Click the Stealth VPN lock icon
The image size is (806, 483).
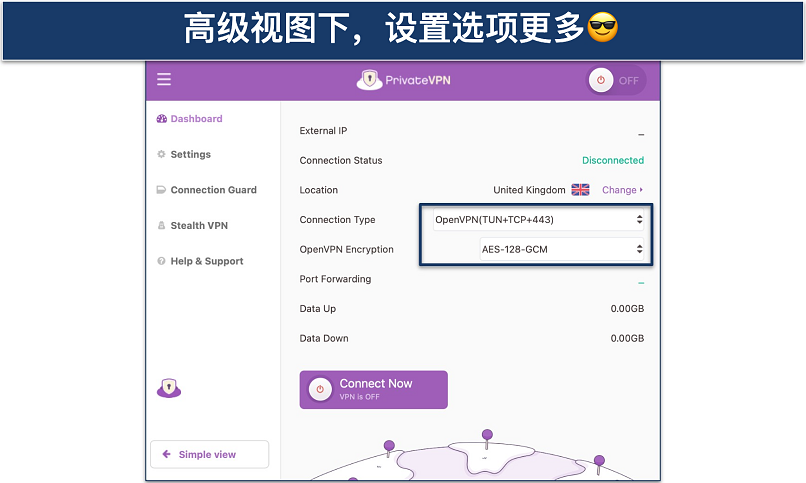[162, 226]
